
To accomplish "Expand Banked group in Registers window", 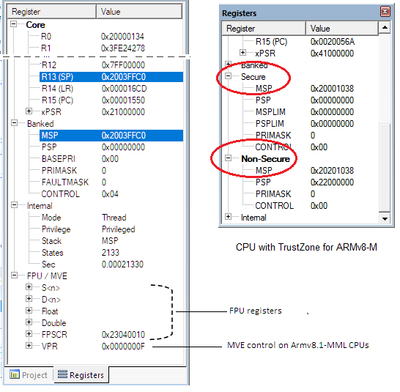I will click(228, 64).
